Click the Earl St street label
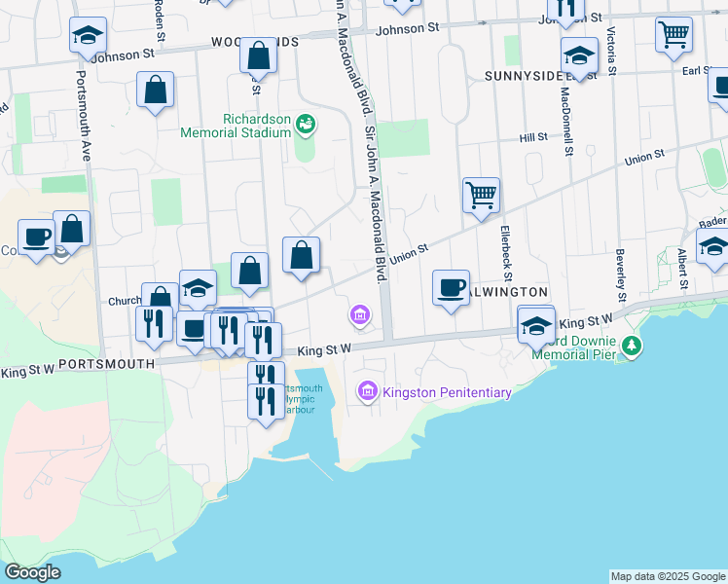The width and height of the screenshot is (728, 584). point(697,70)
